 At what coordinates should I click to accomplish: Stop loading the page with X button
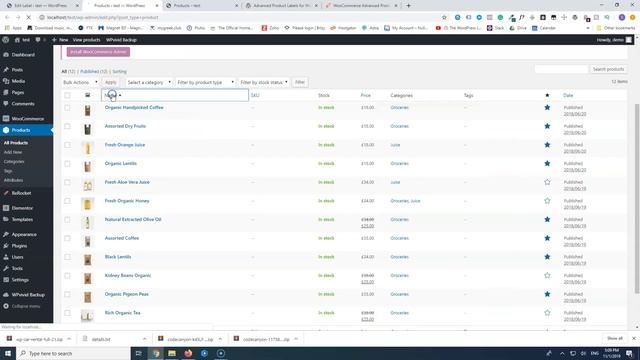click(x=29, y=18)
